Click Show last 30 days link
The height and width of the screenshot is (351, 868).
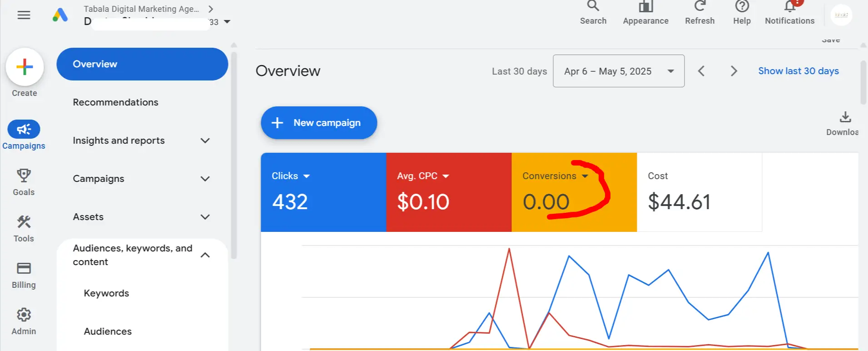(x=798, y=71)
